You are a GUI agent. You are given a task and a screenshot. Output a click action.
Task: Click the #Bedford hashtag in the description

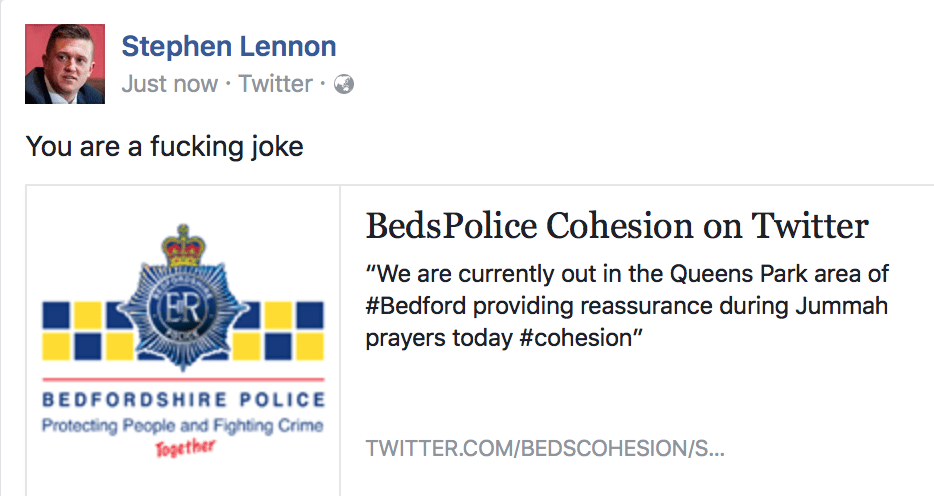click(416, 306)
